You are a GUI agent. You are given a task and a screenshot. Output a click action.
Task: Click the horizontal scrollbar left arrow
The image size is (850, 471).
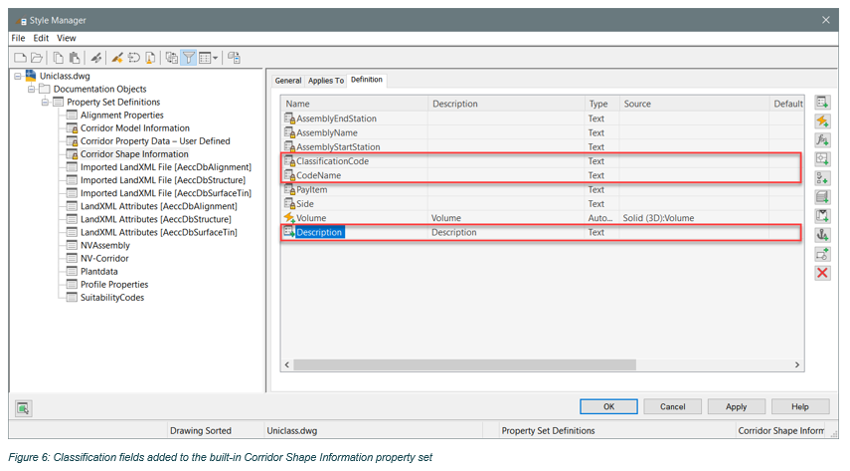[288, 365]
